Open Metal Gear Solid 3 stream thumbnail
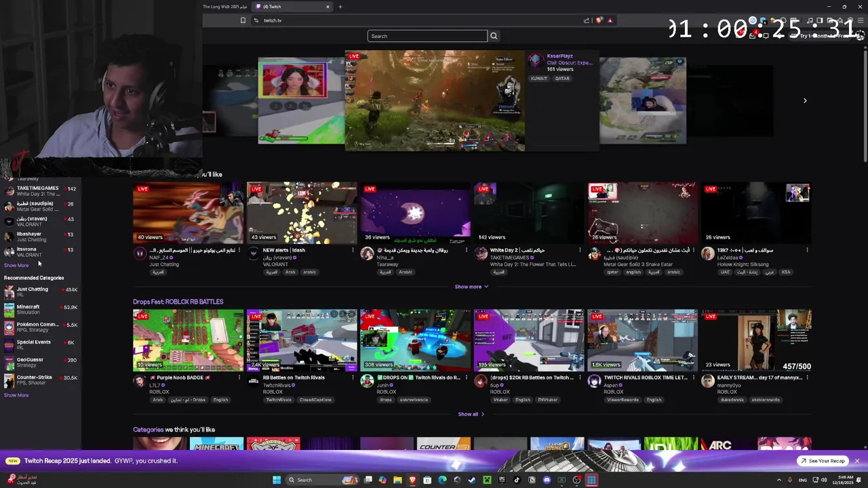The image size is (868, 488). [x=642, y=213]
